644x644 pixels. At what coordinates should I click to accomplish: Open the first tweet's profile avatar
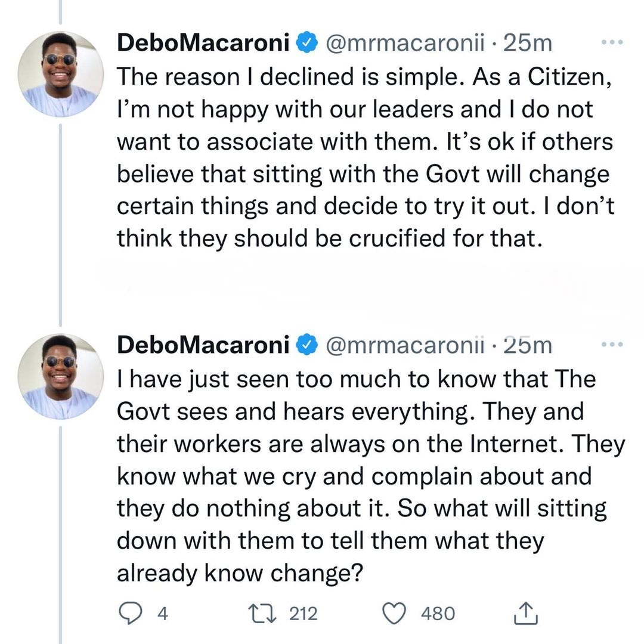tap(61, 74)
